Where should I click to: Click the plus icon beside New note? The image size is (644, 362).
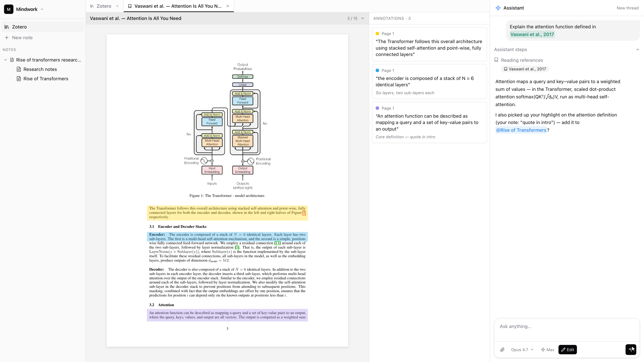coord(7,38)
